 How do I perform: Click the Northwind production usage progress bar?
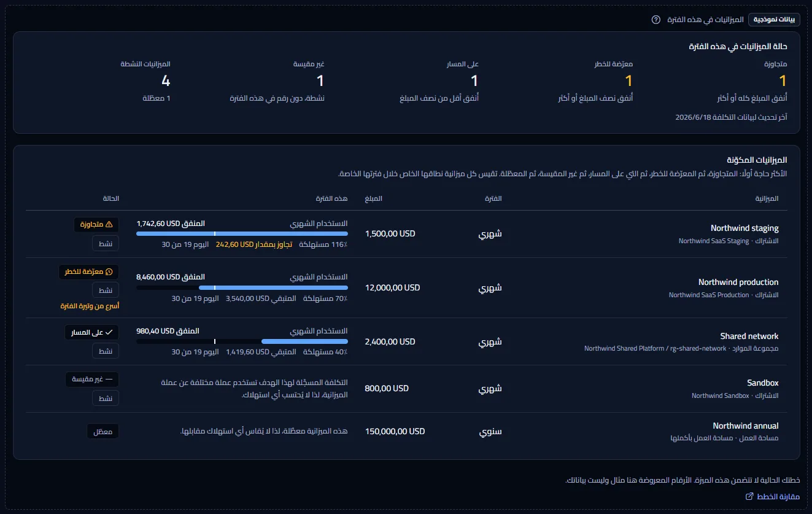(242, 287)
